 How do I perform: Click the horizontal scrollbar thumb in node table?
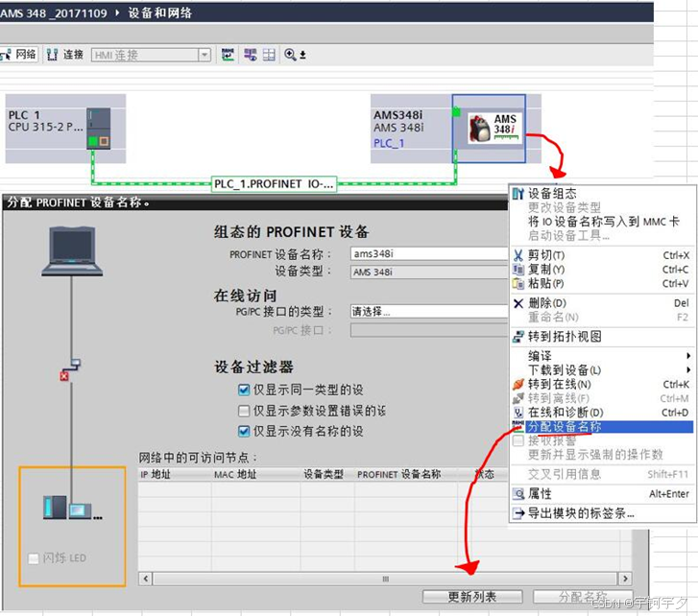[x=386, y=579]
